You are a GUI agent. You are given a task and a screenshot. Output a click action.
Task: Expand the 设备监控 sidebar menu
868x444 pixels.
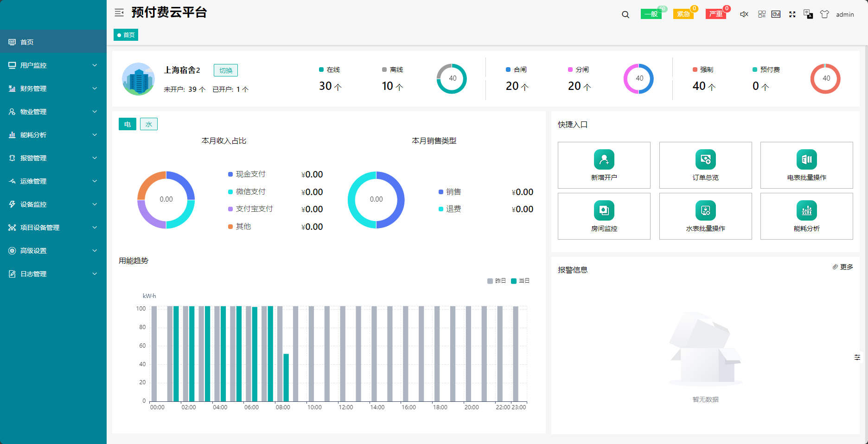53,204
